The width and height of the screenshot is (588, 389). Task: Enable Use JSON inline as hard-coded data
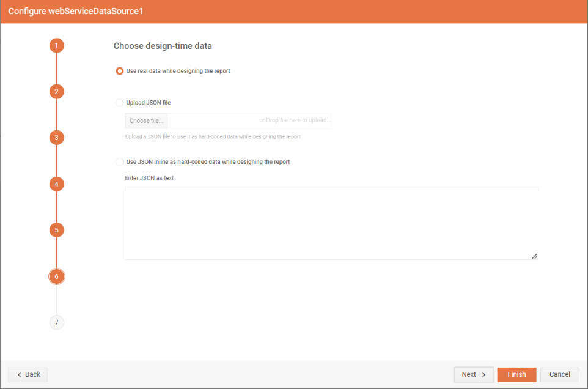coord(119,161)
